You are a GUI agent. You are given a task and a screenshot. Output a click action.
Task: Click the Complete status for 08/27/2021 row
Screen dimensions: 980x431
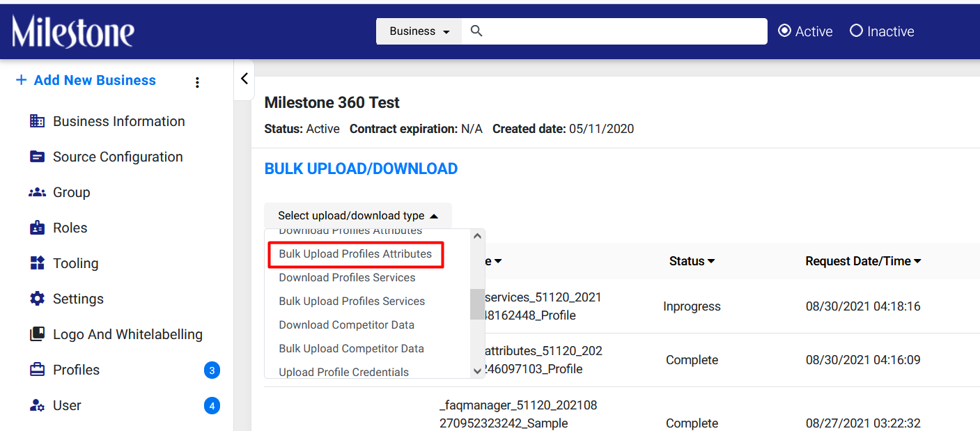click(692, 423)
